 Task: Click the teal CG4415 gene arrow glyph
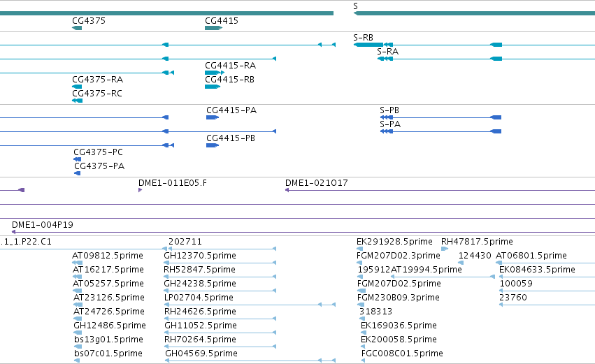213,28
